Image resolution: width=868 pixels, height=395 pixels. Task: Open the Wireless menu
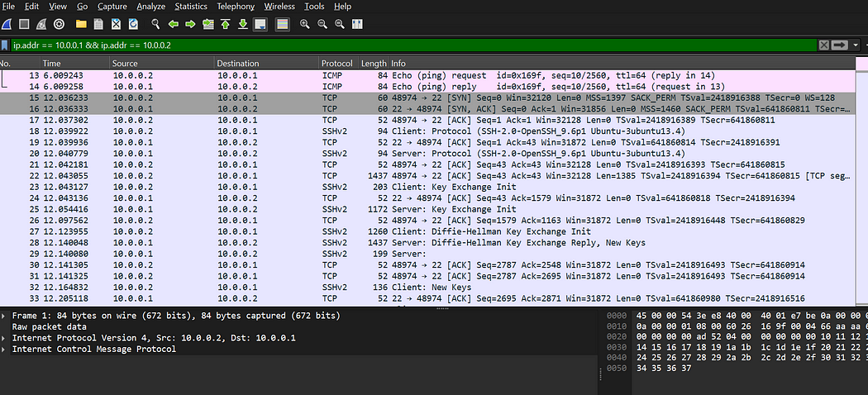279,7
